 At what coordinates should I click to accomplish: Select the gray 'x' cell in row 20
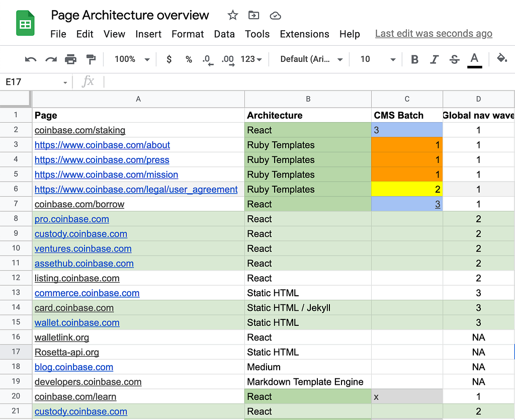click(407, 396)
